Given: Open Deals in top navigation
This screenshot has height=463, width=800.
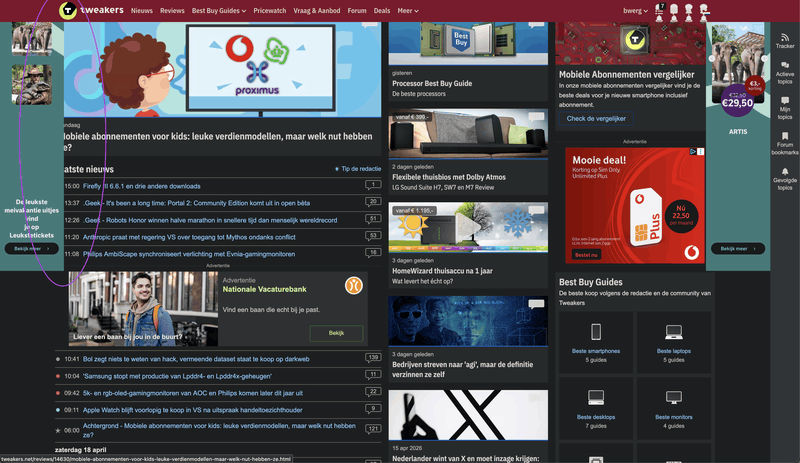Looking at the screenshot, I should [x=382, y=11].
